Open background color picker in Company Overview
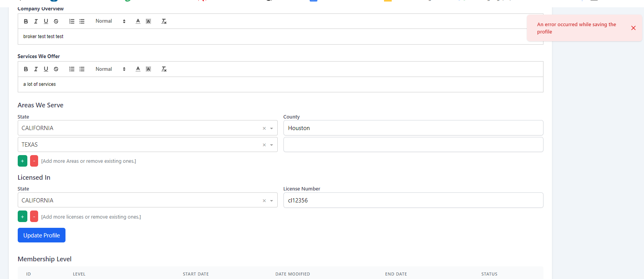 148,22
